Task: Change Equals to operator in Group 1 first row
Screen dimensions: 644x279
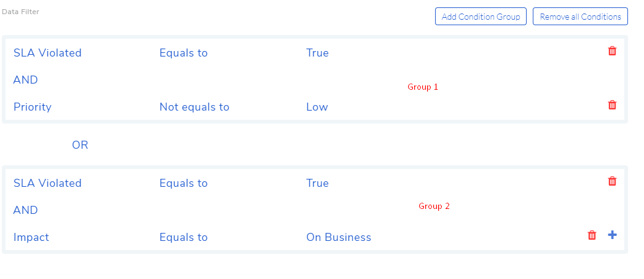Action: (184, 53)
